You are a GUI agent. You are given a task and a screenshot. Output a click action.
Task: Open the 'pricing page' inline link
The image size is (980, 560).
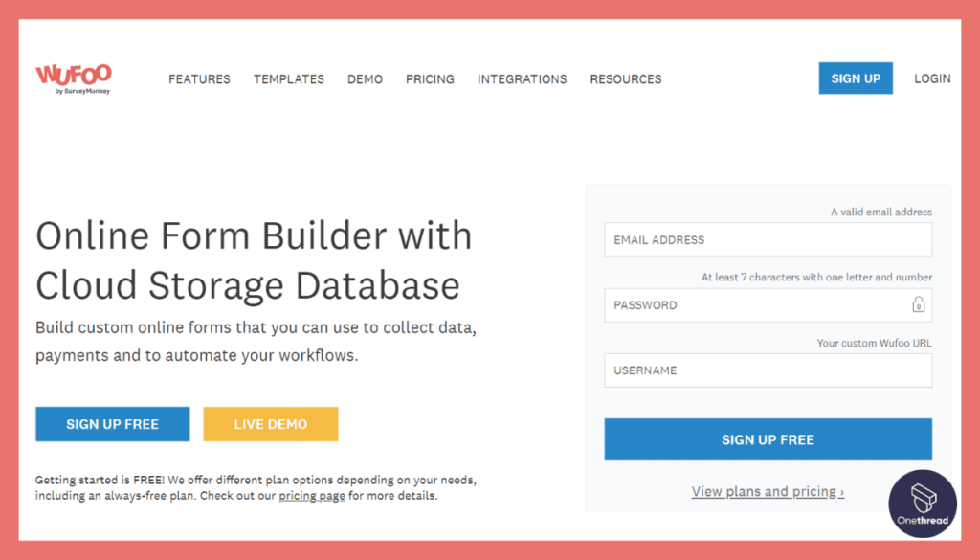point(312,496)
